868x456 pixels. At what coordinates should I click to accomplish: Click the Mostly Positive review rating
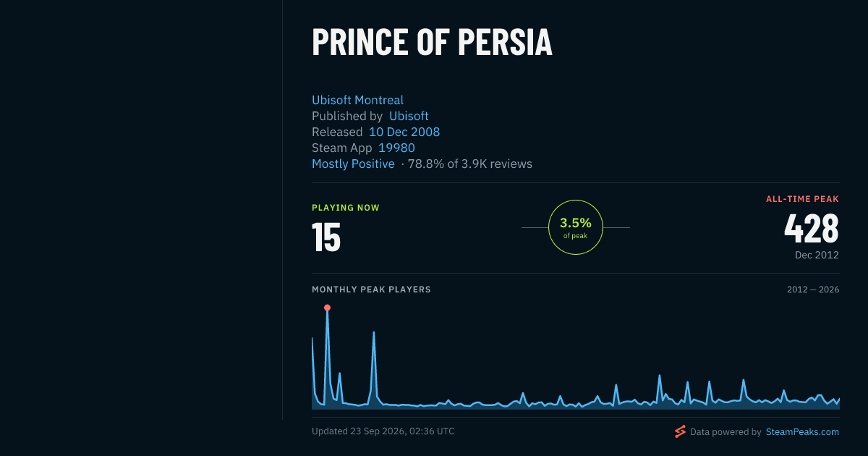pyautogui.click(x=353, y=164)
